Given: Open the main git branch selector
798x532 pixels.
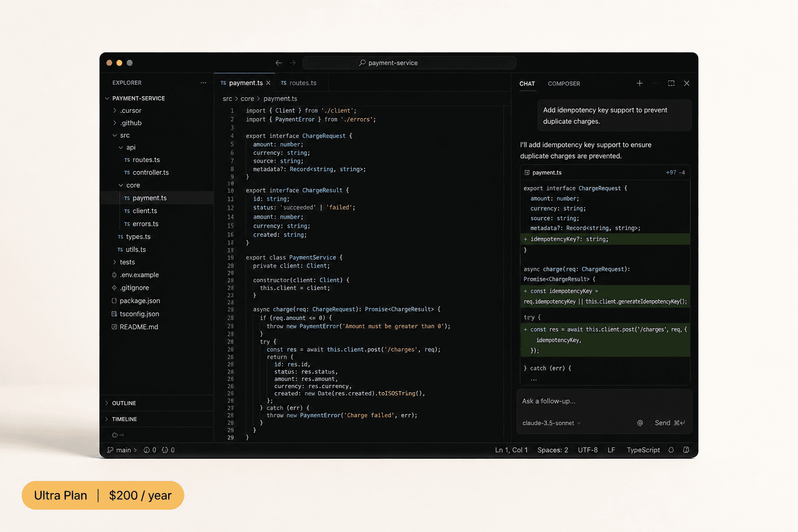Looking at the screenshot, I should coord(122,450).
